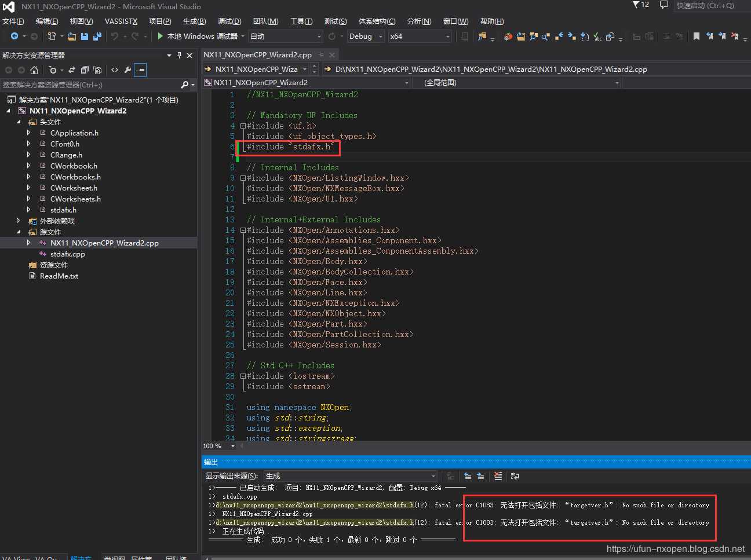Screen dimensions: 751x560
Task: Click the Home icon in Solution Explorer
Action: pyautogui.click(x=34, y=70)
